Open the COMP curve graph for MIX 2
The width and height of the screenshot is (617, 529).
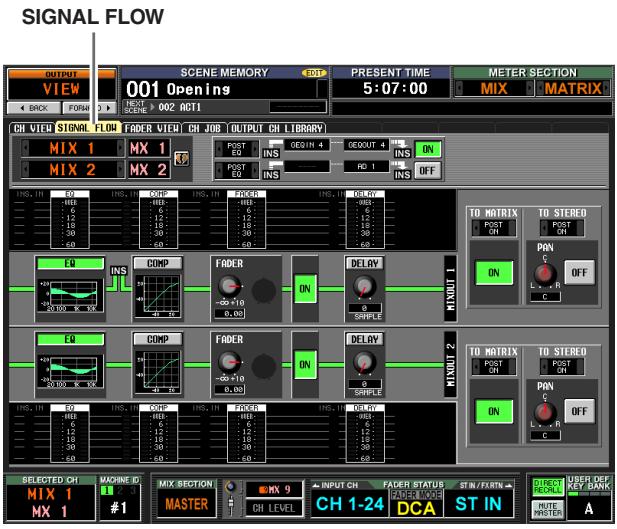tap(158, 372)
